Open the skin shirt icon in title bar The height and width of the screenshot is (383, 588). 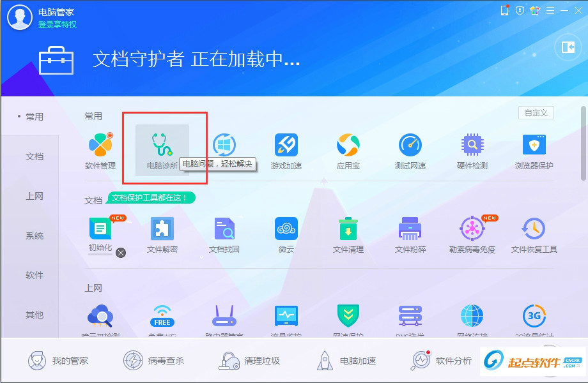click(535, 11)
